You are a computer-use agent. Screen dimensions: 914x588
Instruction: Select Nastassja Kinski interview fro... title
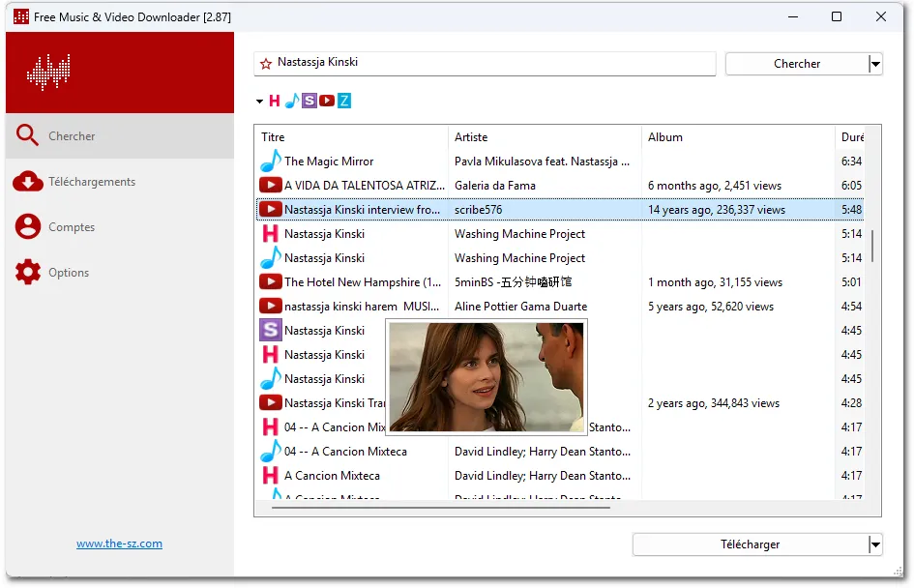click(x=362, y=210)
